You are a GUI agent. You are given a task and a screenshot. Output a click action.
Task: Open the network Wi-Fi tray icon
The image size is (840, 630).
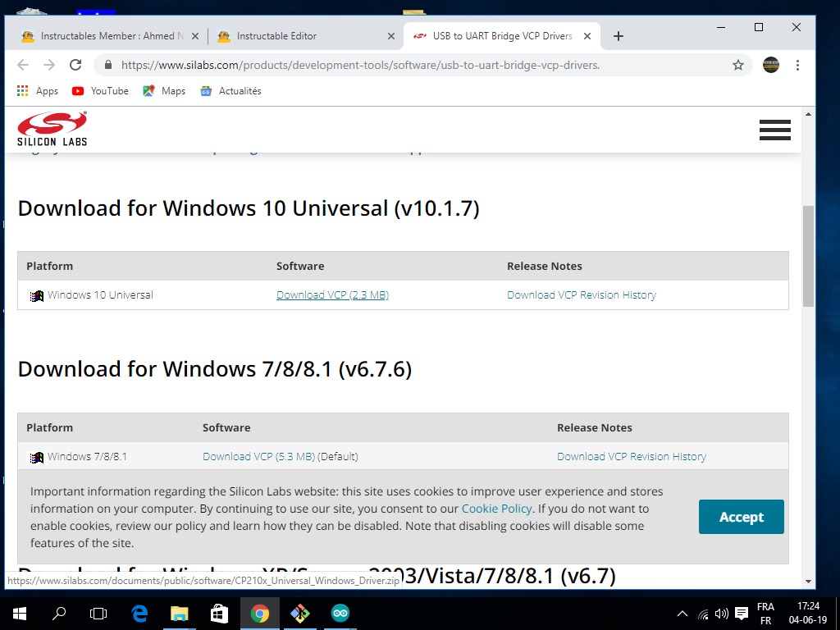[703, 614]
